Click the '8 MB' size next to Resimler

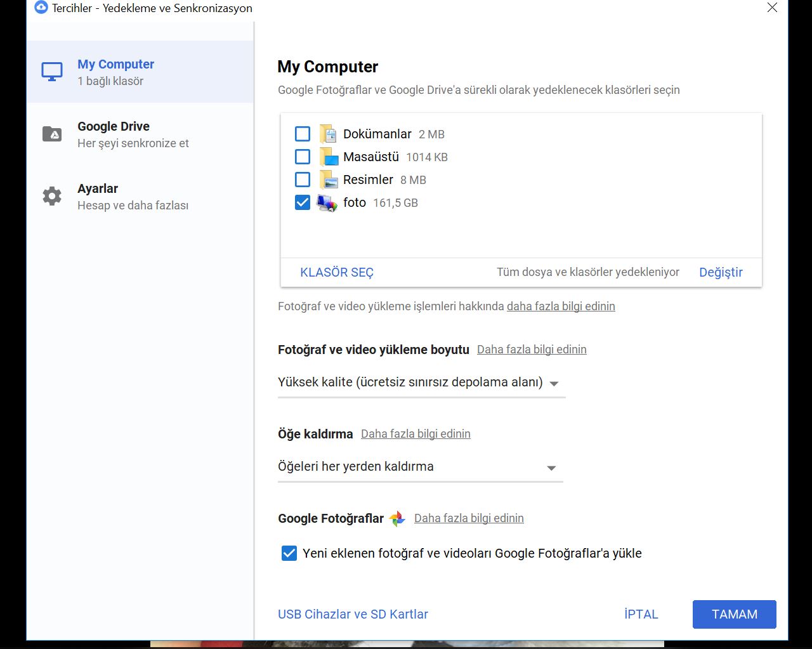[x=413, y=180]
